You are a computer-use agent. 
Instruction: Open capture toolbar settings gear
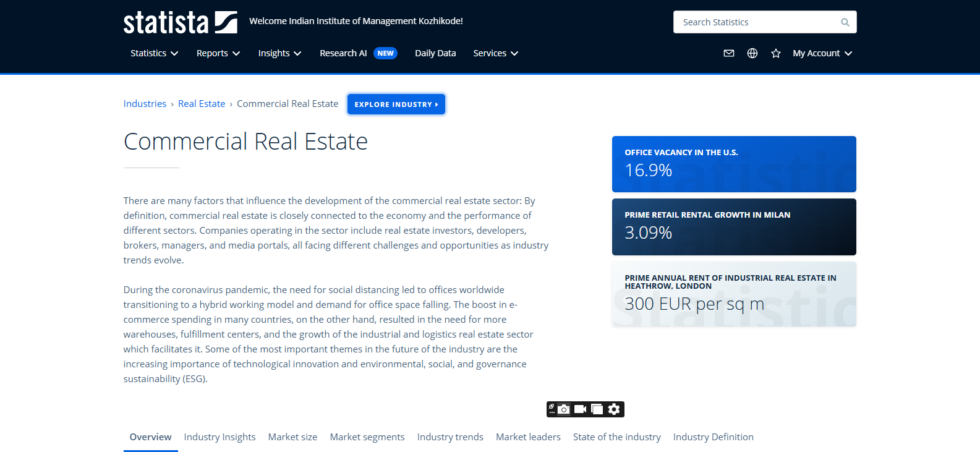(x=614, y=409)
